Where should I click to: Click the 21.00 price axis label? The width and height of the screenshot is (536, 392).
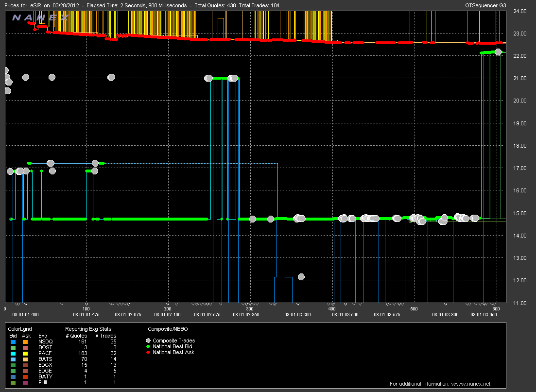tap(520, 78)
